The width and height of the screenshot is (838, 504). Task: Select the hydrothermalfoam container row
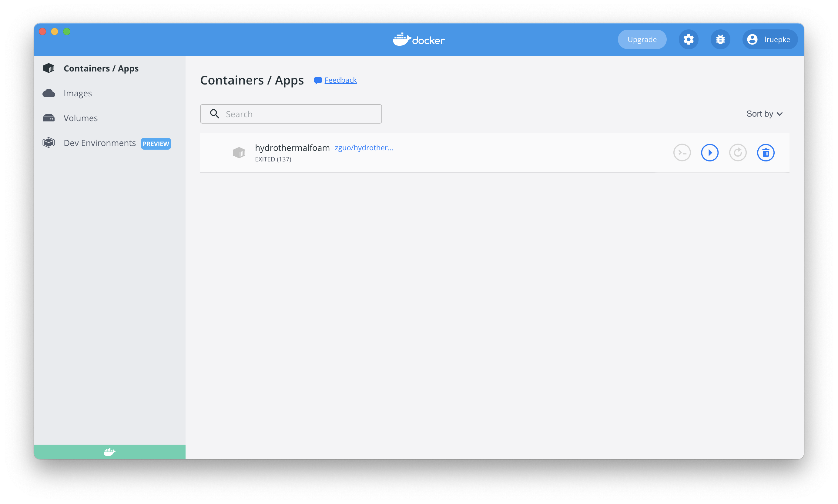pos(510,153)
